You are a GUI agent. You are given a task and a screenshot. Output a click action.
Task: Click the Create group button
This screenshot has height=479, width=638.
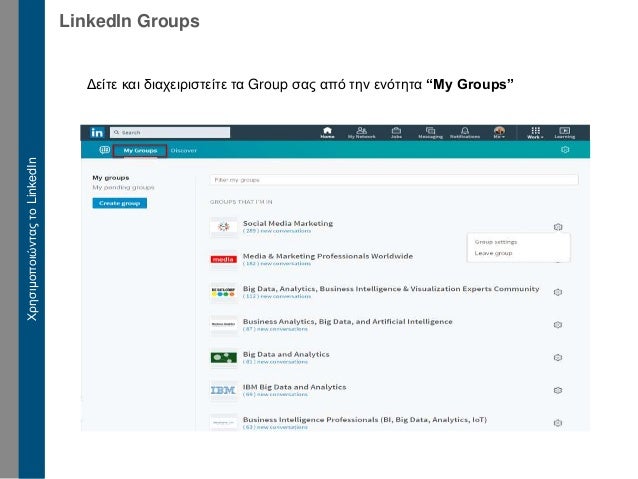click(119, 203)
